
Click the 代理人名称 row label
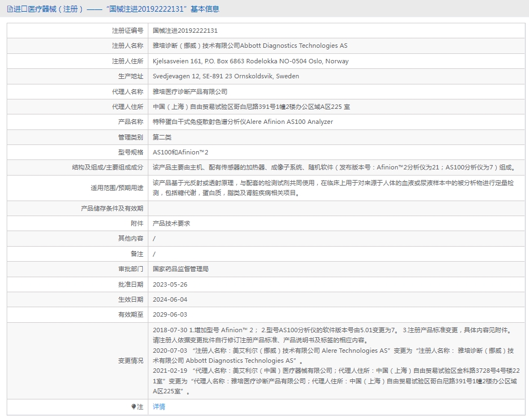(x=128, y=92)
